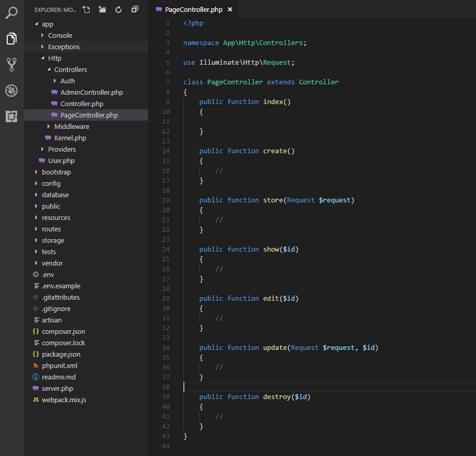Open AdminController.php from the file tree

pyautogui.click(x=91, y=92)
